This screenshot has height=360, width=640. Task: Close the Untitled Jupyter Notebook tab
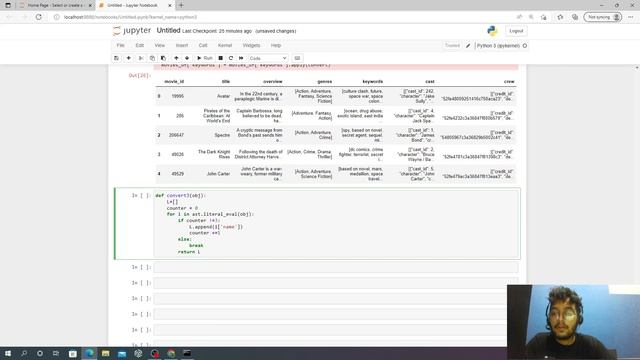pos(170,5)
